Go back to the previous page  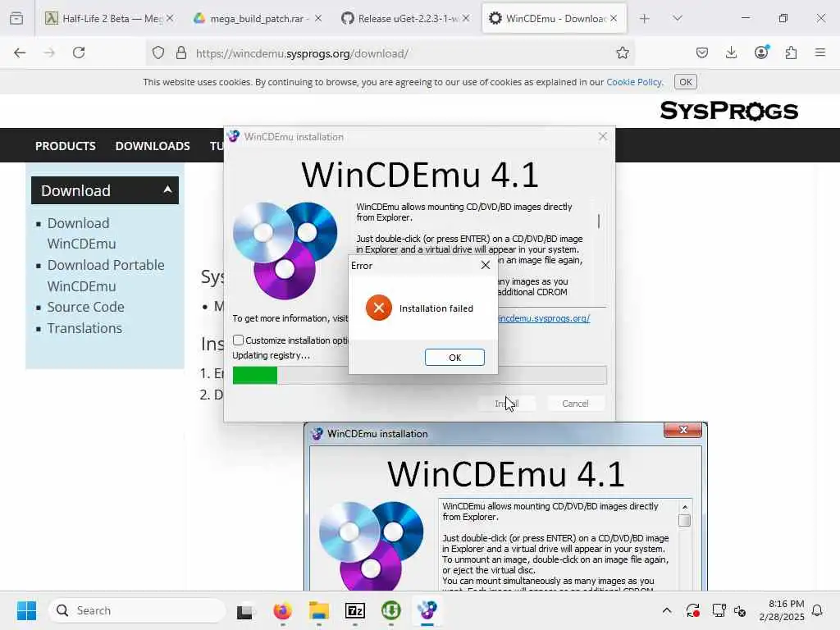[x=20, y=52]
